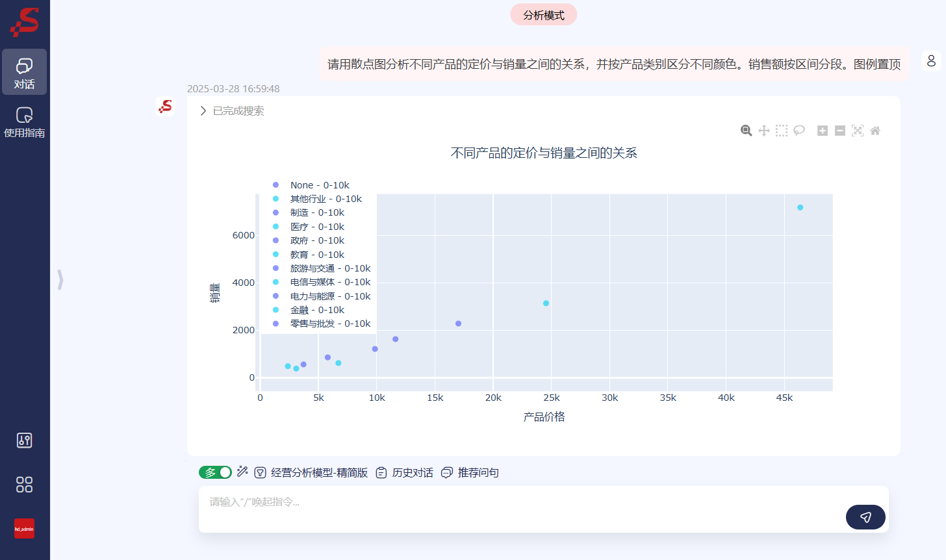Image resolution: width=946 pixels, height=560 pixels.
Task: Select the pan tool on the chart toolbar
Action: tap(764, 130)
